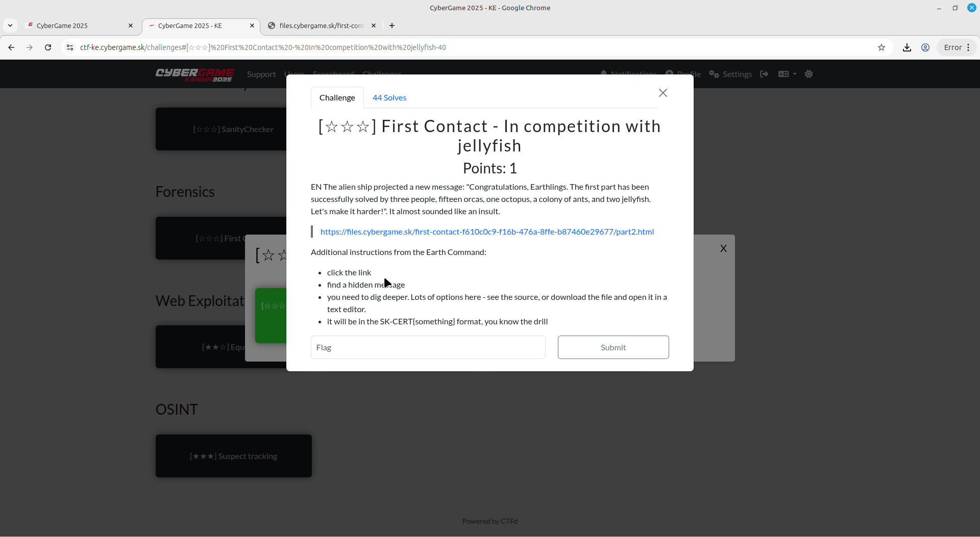
Task: Open a new browser tab
Action: point(392,25)
